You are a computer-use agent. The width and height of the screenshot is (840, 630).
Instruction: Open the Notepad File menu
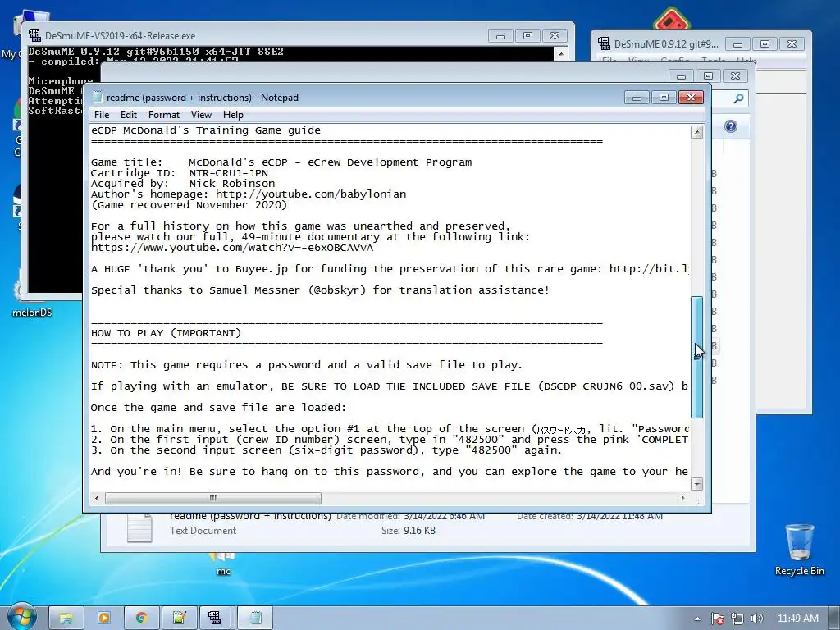[x=101, y=115]
